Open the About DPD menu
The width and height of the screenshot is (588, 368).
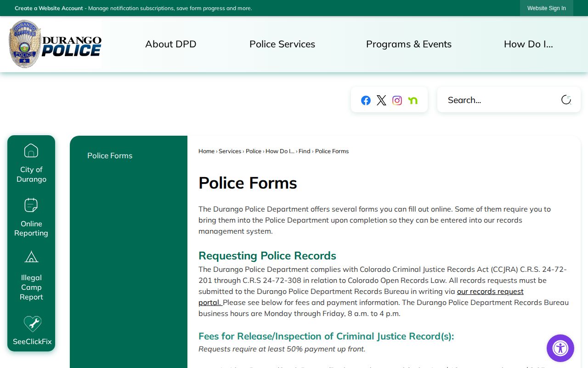pos(171,44)
